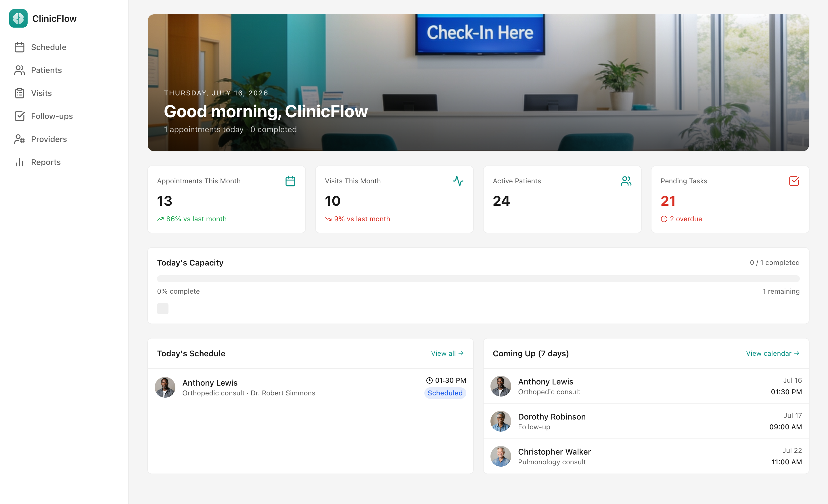The height and width of the screenshot is (504, 828).
Task: Click the Follow-ups checkbox icon in sidebar
Action: (x=20, y=116)
